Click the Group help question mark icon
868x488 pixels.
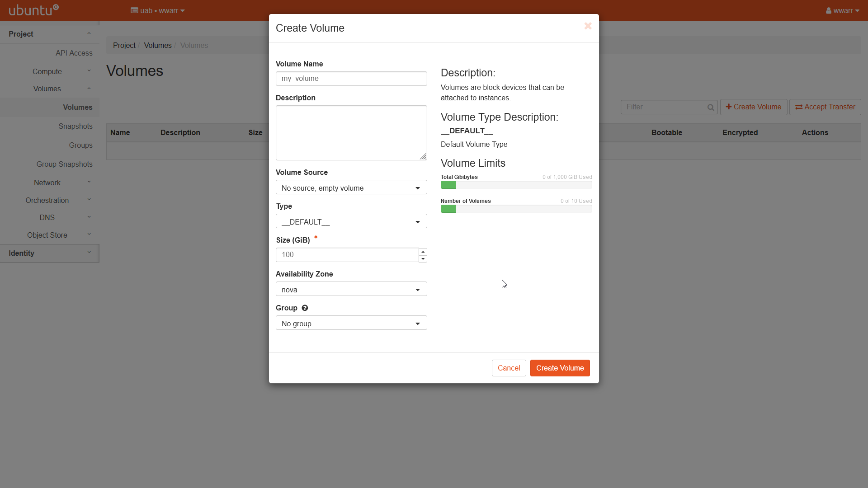pos(305,308)
